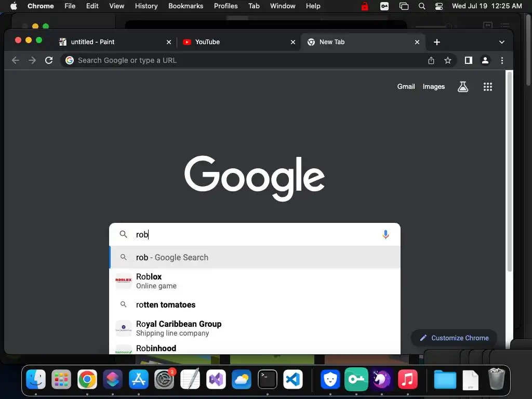Open the Visual Studio purple dock icon
Viewport: 532px width, 399px height.
pos(216,379)
